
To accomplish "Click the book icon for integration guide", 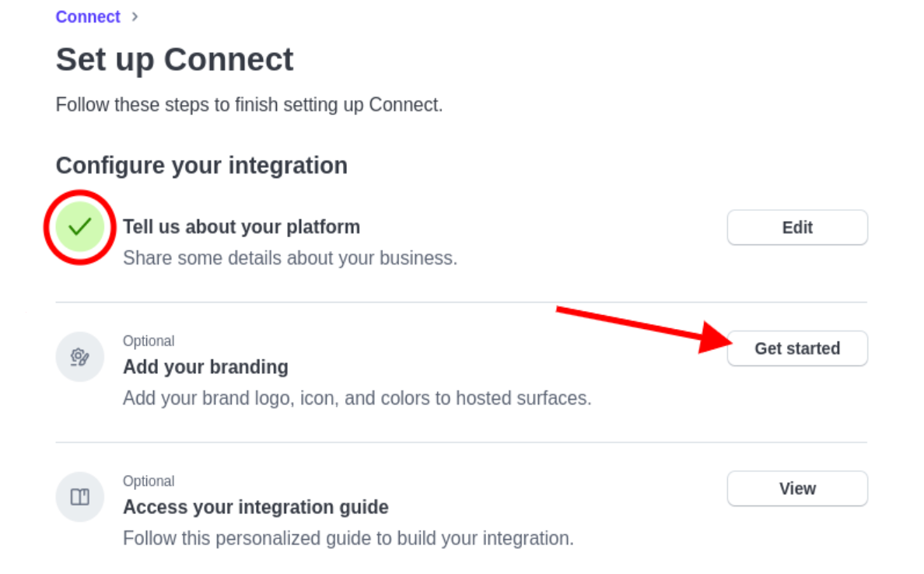I will [x=79, y=497].
